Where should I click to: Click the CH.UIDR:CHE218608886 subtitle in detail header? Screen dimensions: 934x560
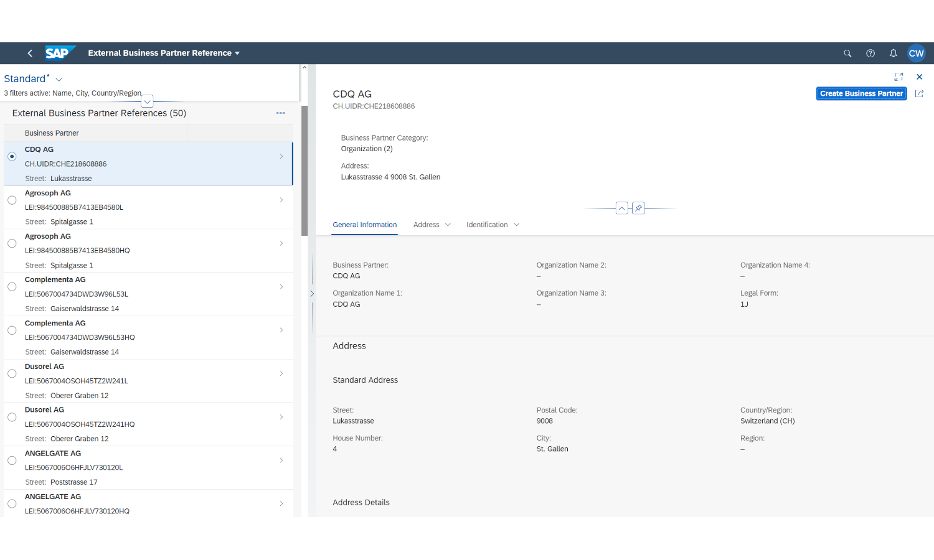point(374,106)
